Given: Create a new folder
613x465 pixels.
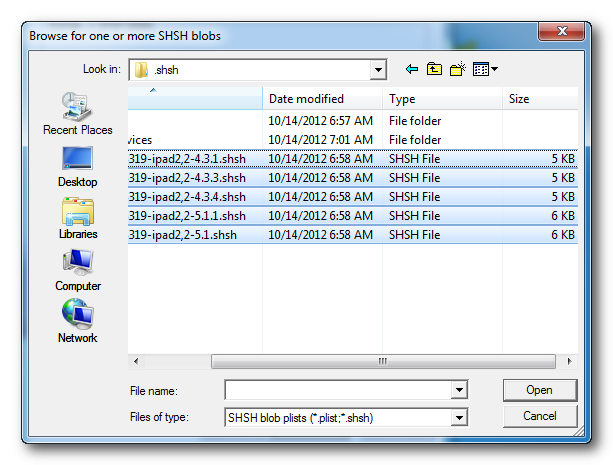Looking at the screenshot, I should (458, 69).
